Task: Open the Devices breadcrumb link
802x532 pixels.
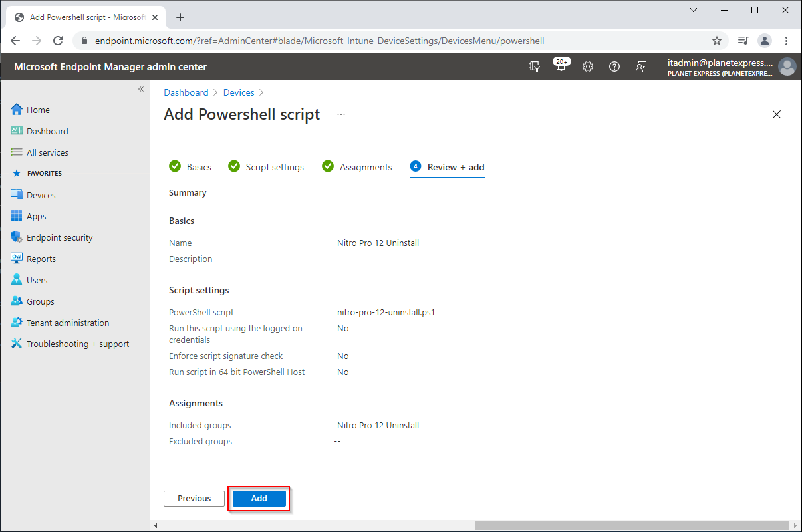Action: tap(239, 92)
